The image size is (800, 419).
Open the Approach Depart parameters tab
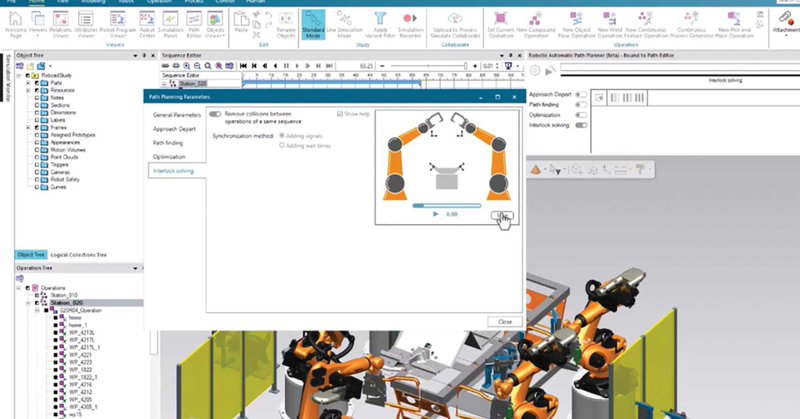pos(174,129)
